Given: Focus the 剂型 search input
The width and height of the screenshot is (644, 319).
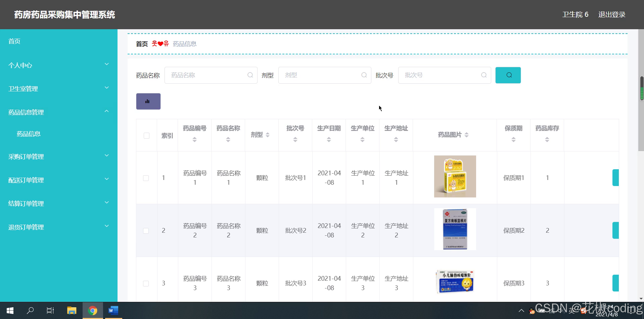Looking at the screenshot, I should coord(325,75).
